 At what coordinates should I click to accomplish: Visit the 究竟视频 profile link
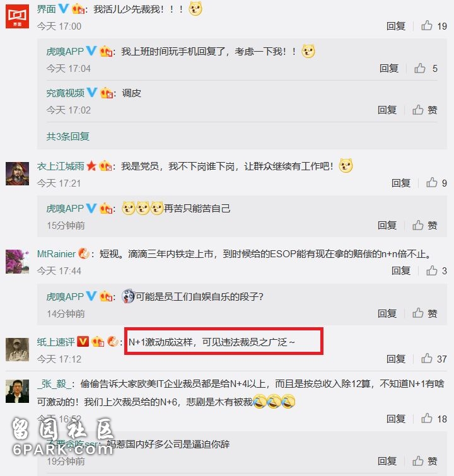[x=66, y=93]
